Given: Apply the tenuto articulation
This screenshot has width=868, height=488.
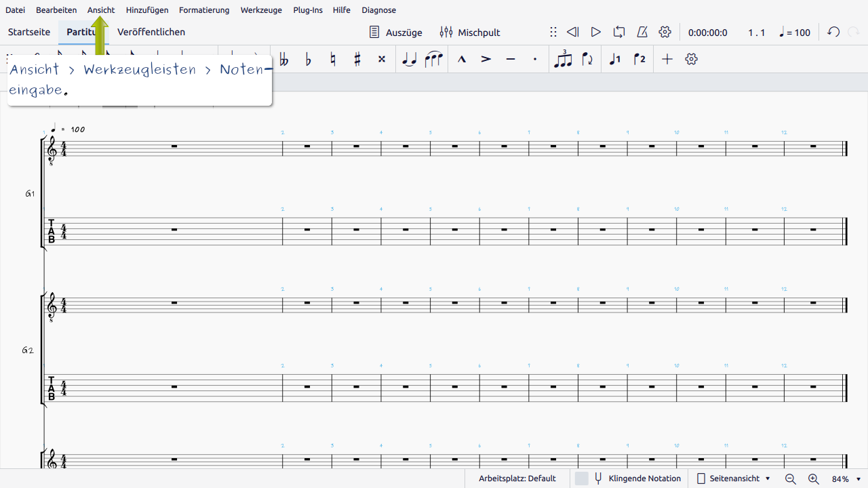Looking at the screenshot, I should [511, 60].
